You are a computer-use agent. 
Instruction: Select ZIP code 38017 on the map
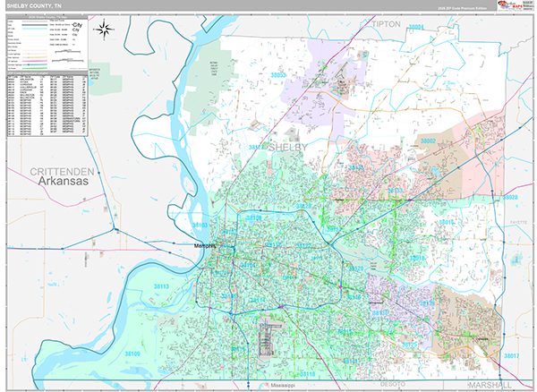coord(511,355)
